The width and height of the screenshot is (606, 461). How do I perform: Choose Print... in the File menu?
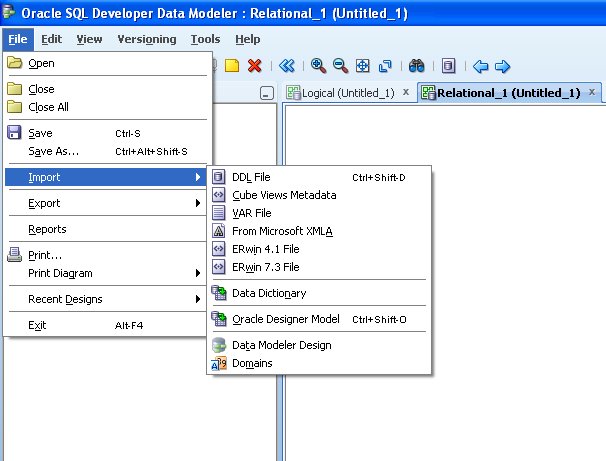pyautogui.click(x=107, y=255)
